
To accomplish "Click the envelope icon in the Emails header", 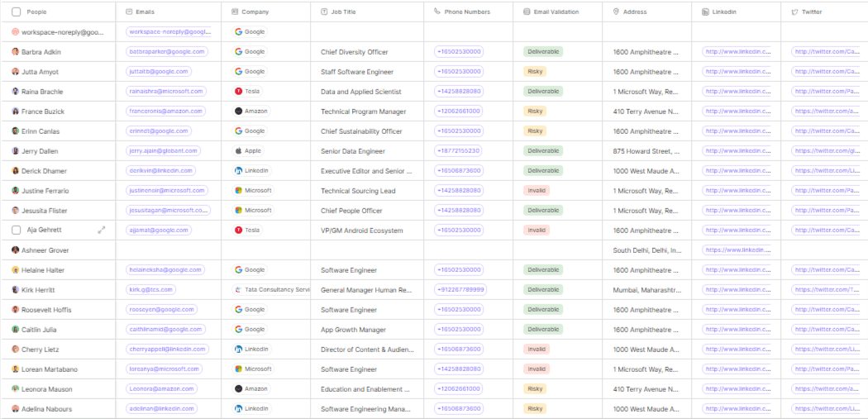I will point(128,12).
